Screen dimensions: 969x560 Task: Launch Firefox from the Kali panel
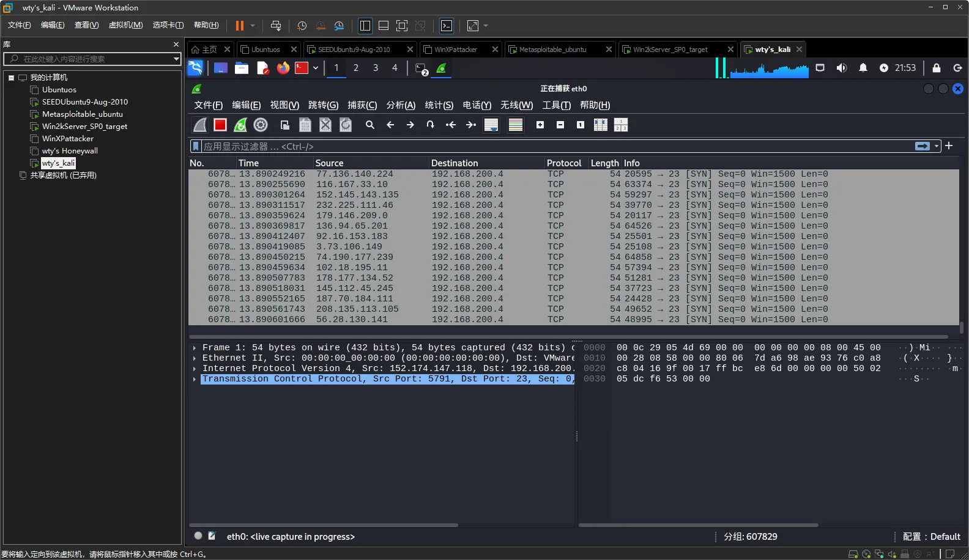click(x=283, y=68)
